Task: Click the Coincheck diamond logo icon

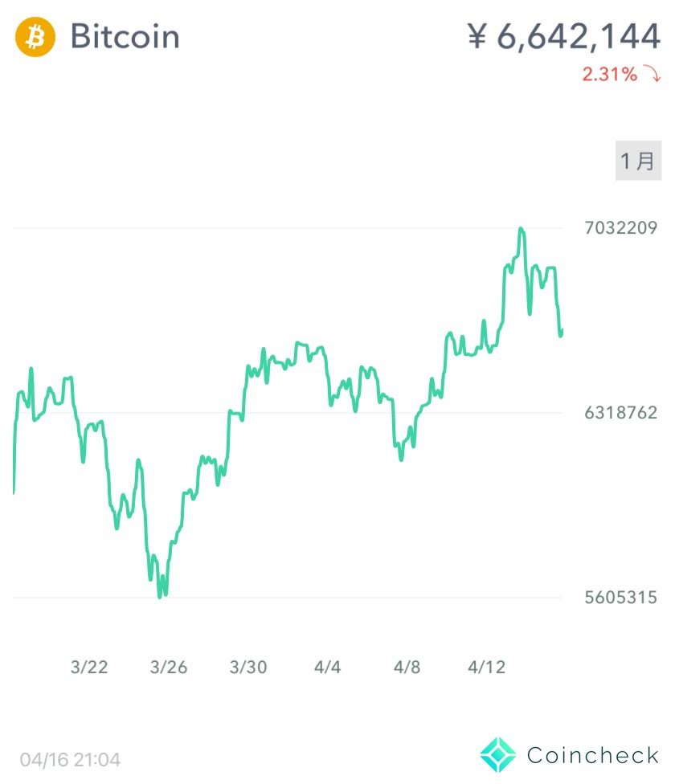Action: click(498, 755)
